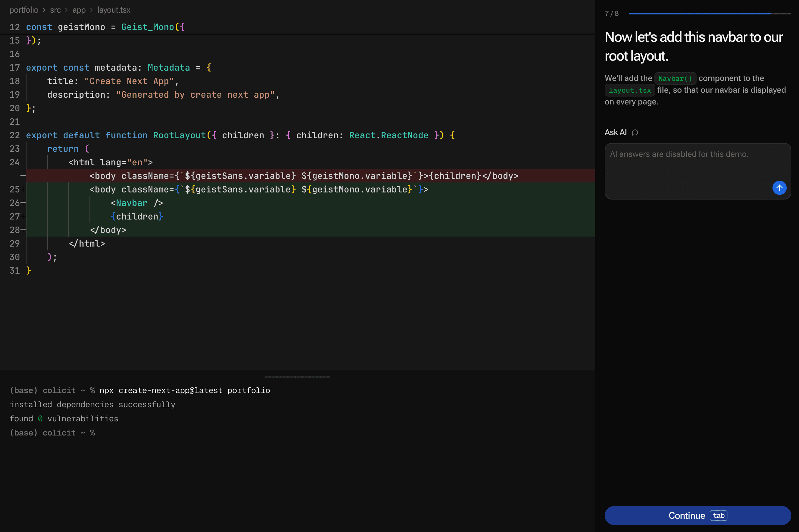Click the title "Create Next App" line
The width and height of the screenshot is (799, 532).
(x=113, y=81)
